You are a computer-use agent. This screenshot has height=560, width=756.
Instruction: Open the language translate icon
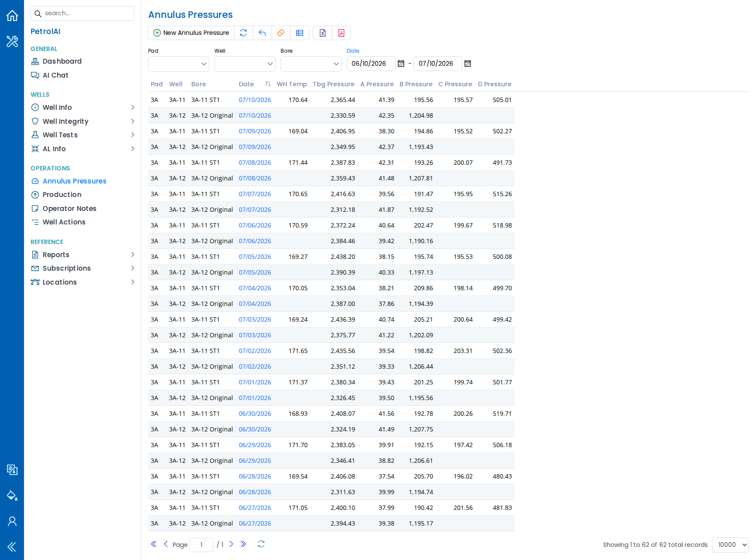point(12,470)
